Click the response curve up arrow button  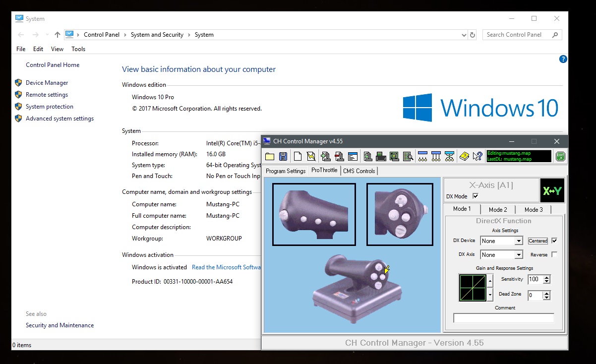pyautogui.click(x=490, y=281)
